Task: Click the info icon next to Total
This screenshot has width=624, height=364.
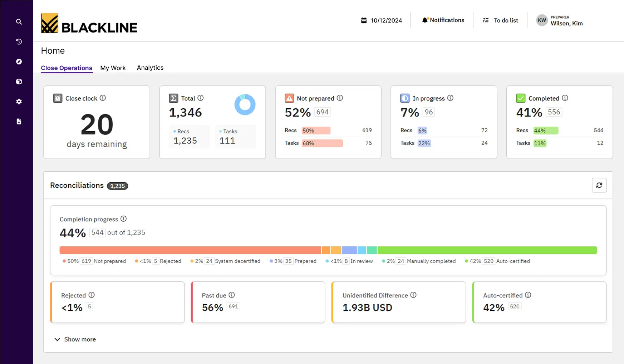Action: (201, 98)
